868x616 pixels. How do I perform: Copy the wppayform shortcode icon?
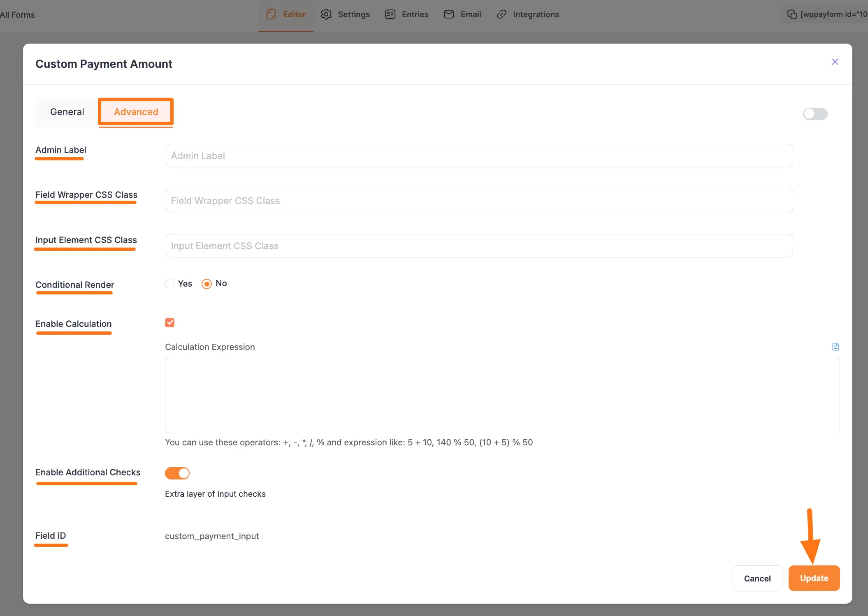(792, 14)
